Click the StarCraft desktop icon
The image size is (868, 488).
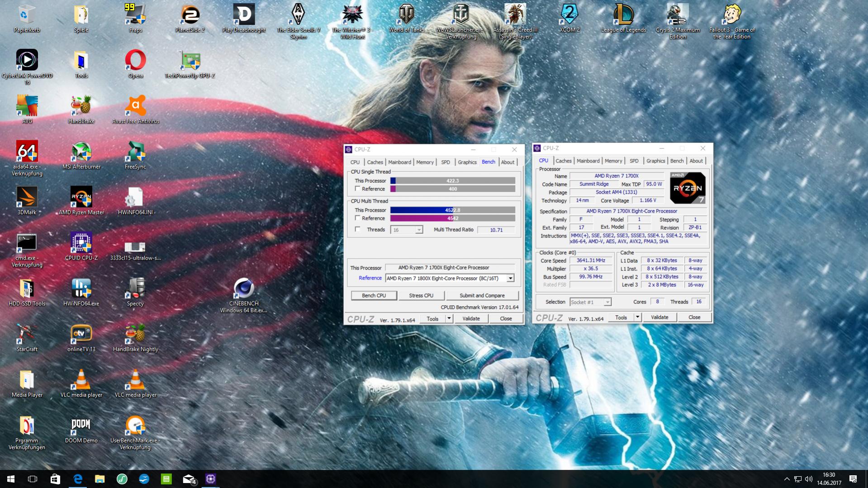(27, 338)
